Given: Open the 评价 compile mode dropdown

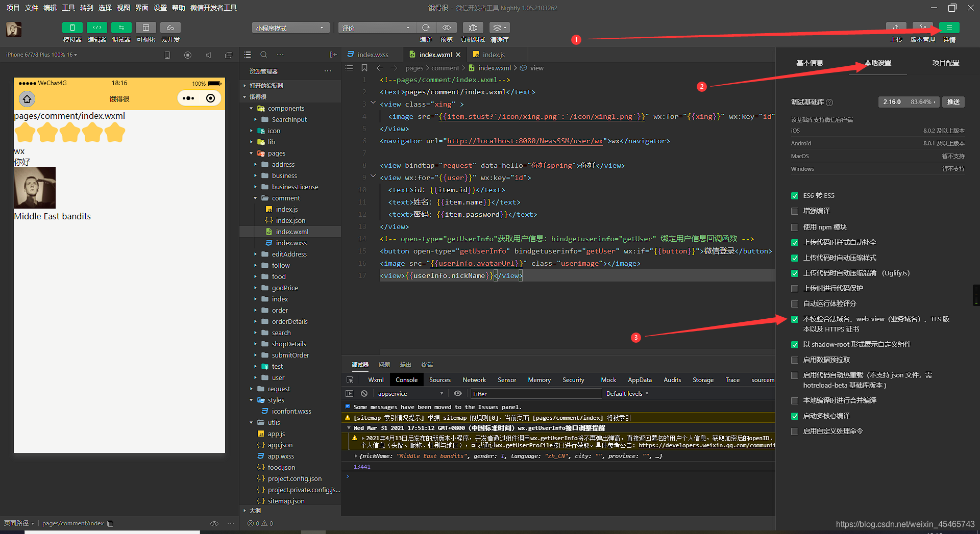Looking at the screenshot, I should 377,28.
